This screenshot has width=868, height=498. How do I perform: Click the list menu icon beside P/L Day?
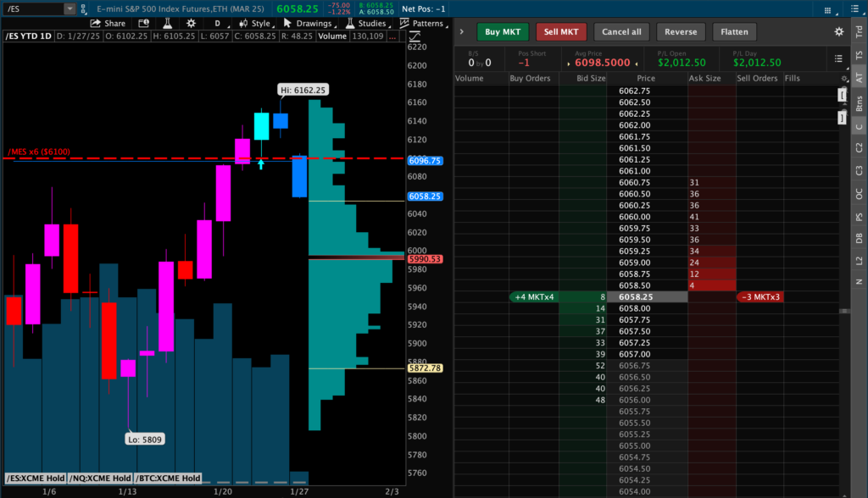(838, 58)
